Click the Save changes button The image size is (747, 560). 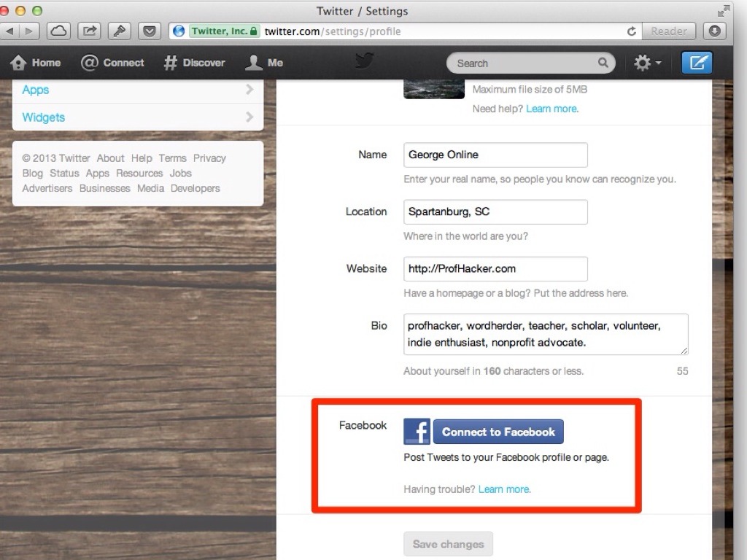[448, 544]
